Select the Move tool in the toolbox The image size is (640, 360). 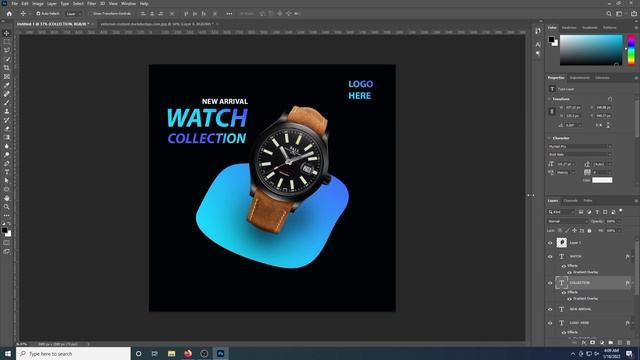tap(7, 33)
